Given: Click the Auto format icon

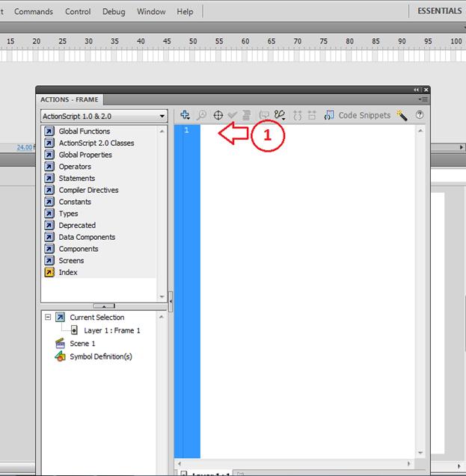Looking at the screenshot, I should (x=246, y=115).
